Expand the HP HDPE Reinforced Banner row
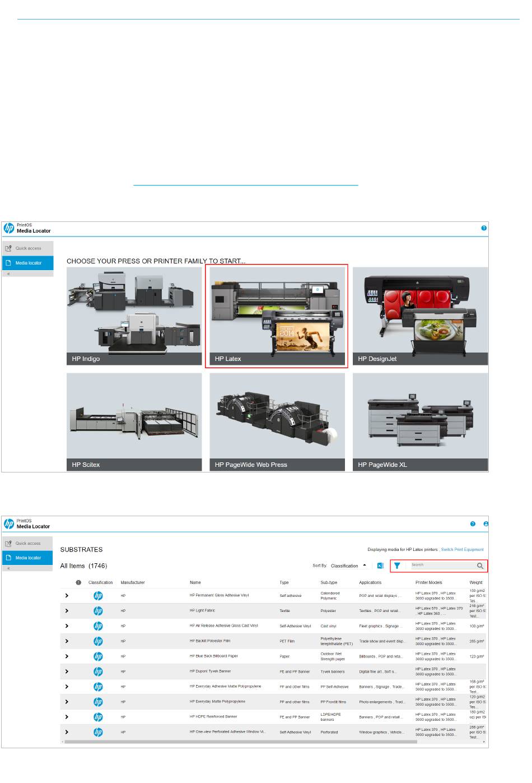The image size is (532, 783). tap(67, 717)
